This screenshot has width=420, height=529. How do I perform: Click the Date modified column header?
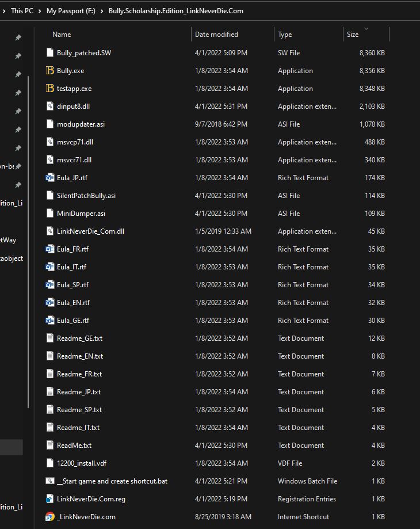(x=216, y=35)
